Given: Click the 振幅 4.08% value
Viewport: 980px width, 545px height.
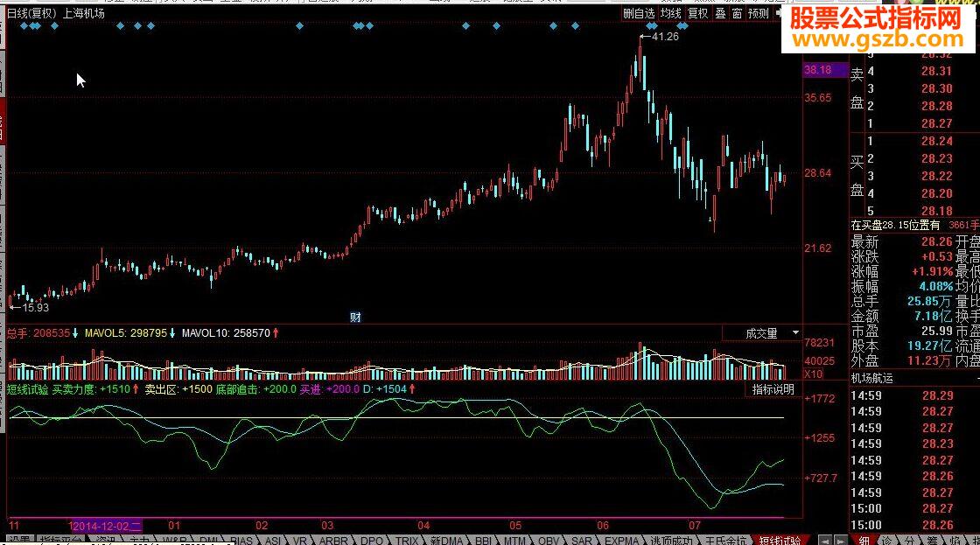Looking at the screenshot, I should point(935,287).
